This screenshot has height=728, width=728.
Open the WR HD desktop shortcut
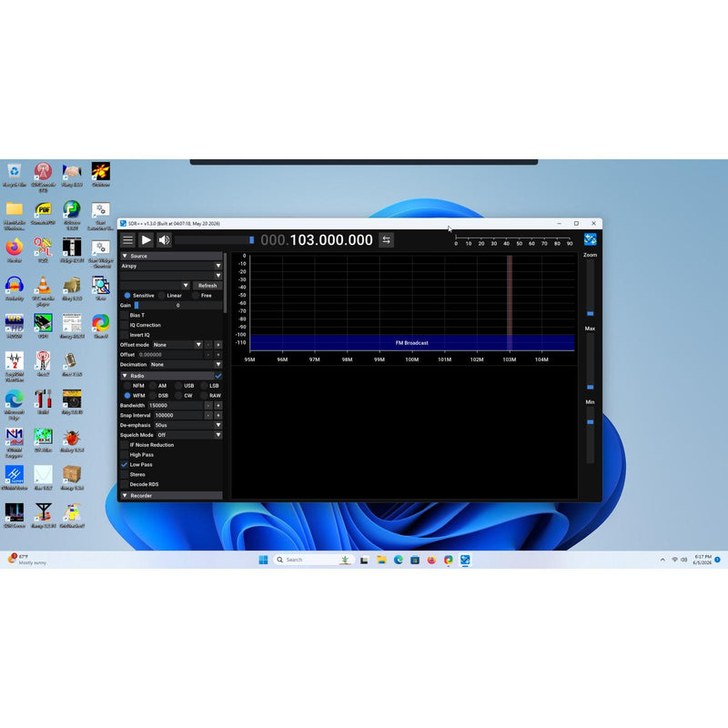[15, 323]
